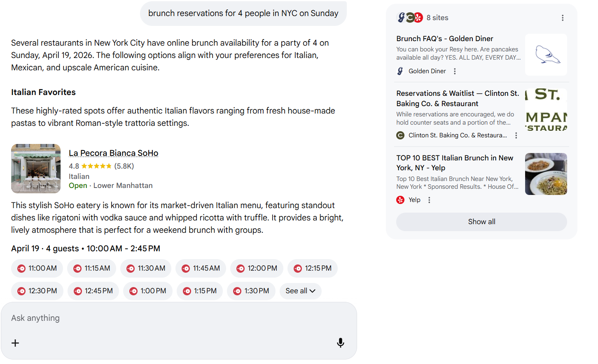
Task: Open the options menu for the Golden Diner source
Action: (x=454, y=71)
